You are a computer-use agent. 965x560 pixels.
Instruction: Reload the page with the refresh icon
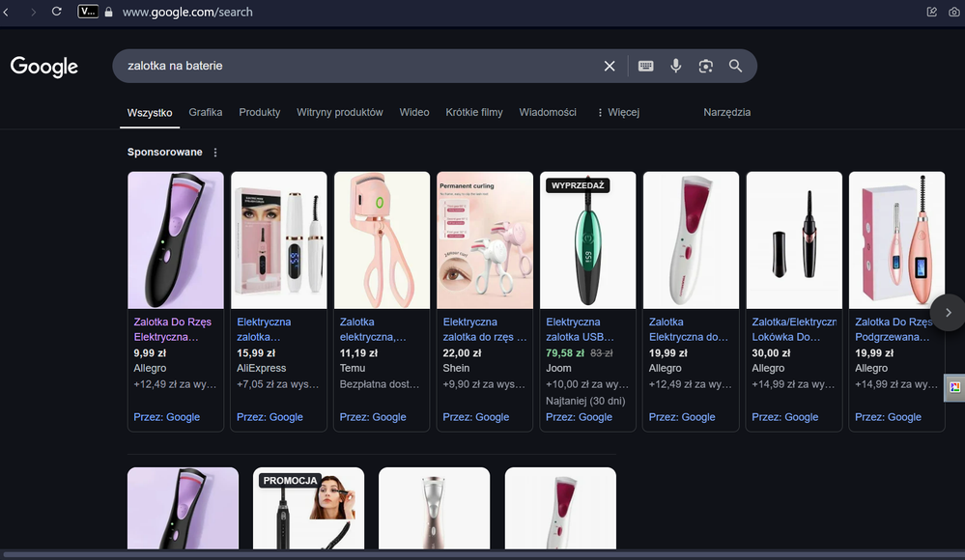click(x=57, y=12)
